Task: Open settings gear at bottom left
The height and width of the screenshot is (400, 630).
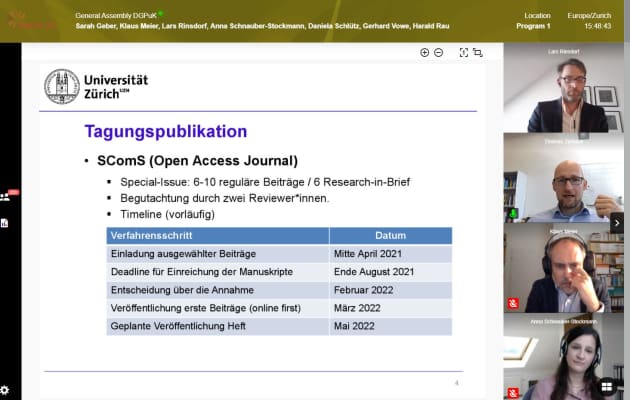Action: tap(5, 390)
